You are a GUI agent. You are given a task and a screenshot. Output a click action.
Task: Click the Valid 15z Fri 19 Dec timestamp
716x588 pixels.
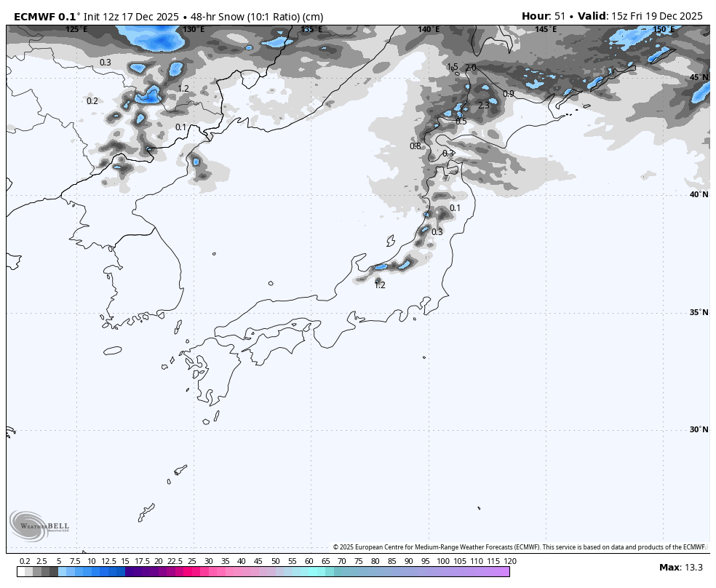(640, 16)
